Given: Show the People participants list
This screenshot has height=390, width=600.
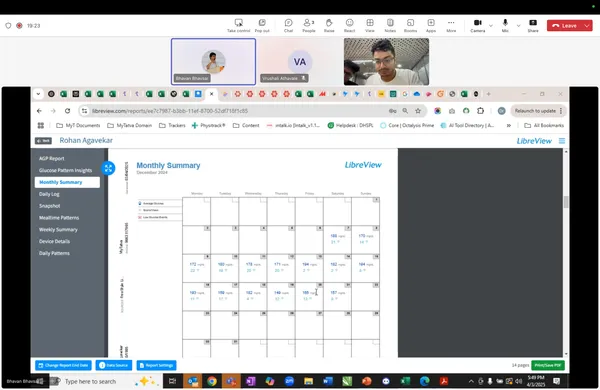Looking at the screenshot, I should click(x=309, y=26).
